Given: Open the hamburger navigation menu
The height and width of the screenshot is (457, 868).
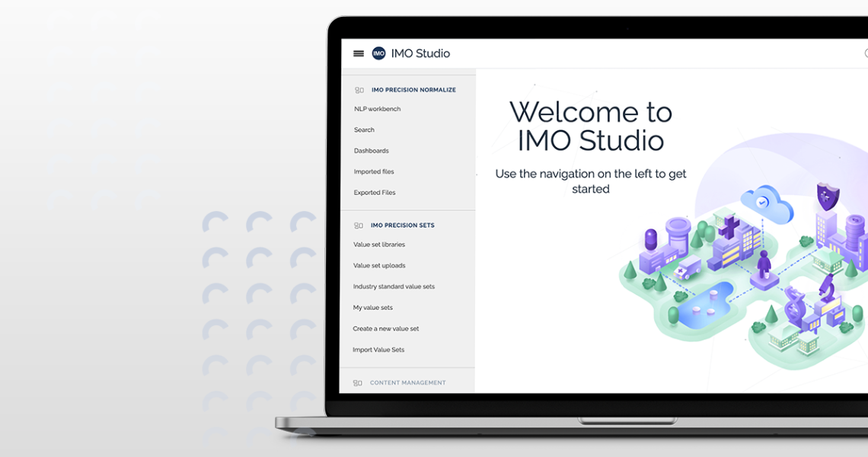Looking at the screenshot, I should pos(358,54).
